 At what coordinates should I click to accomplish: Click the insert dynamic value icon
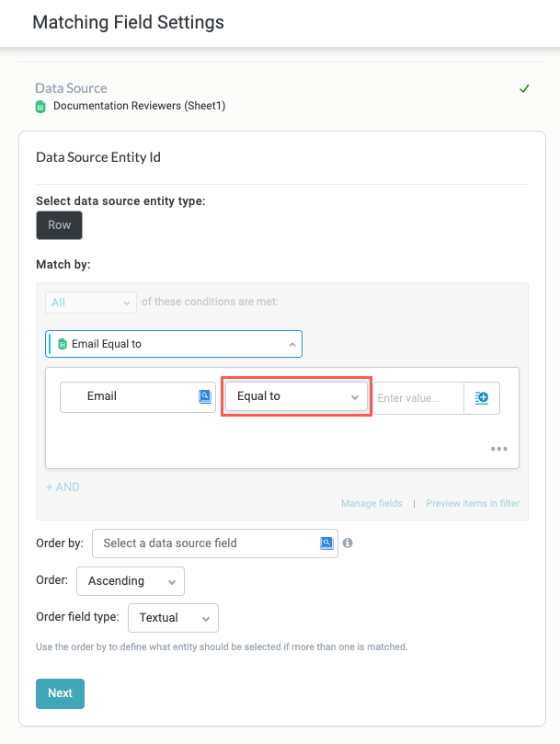click(482, 398)
